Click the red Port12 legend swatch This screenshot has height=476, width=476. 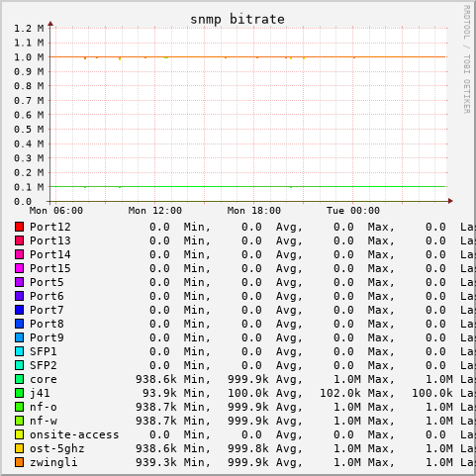pos(20,227)
